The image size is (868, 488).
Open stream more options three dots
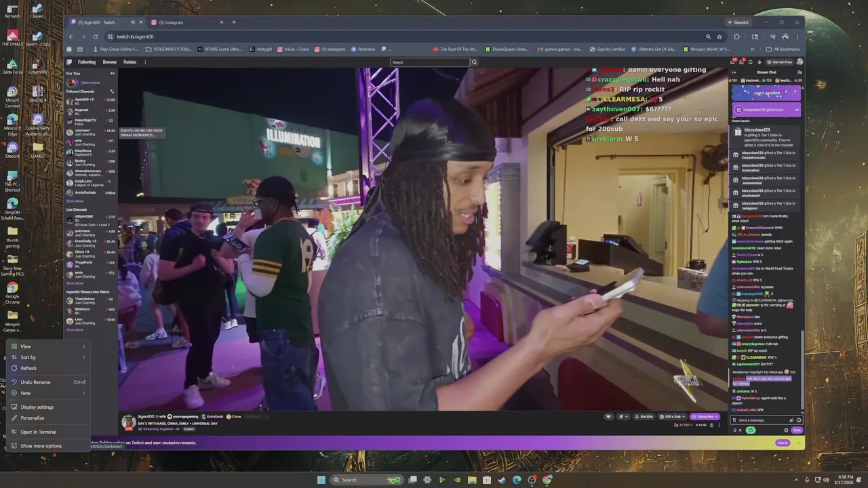tap(719, 425)
